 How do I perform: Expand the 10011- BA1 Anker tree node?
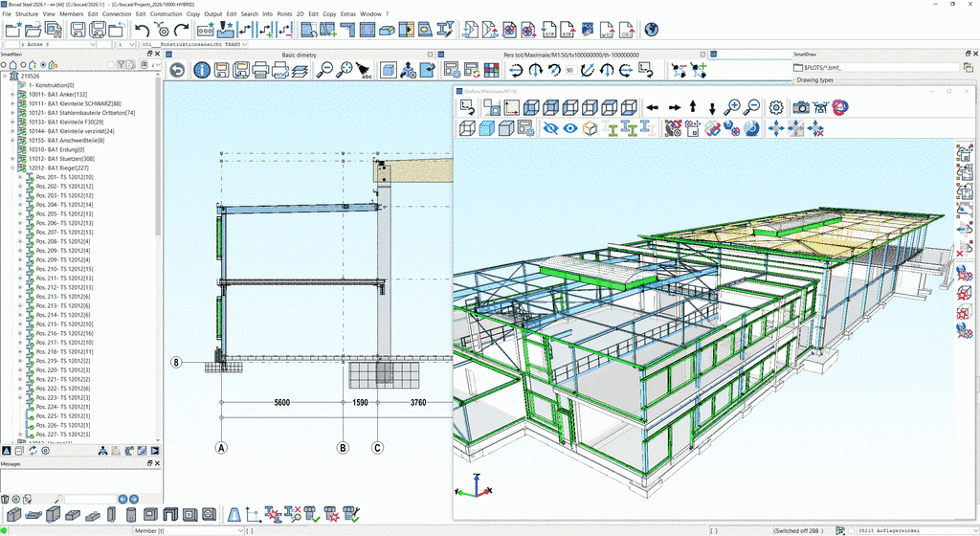11,95
